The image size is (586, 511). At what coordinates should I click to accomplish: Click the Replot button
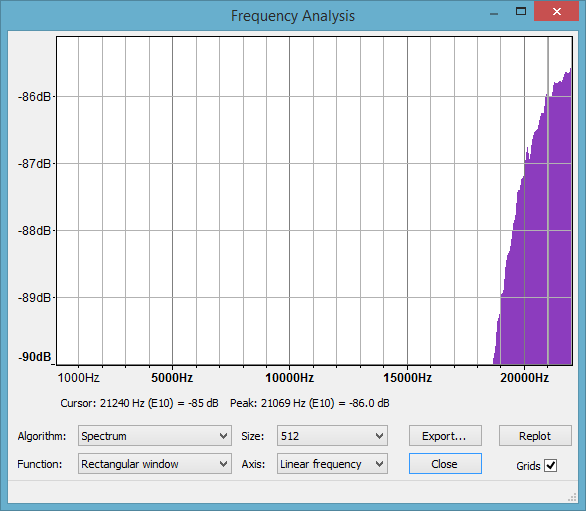tap(535, 435)
